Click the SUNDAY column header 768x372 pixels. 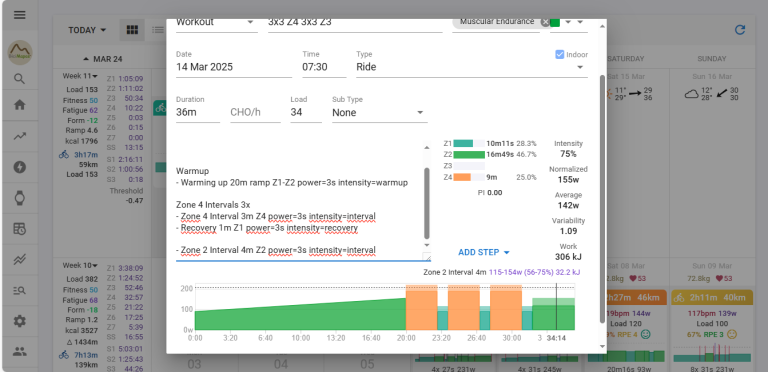[712, 59]
